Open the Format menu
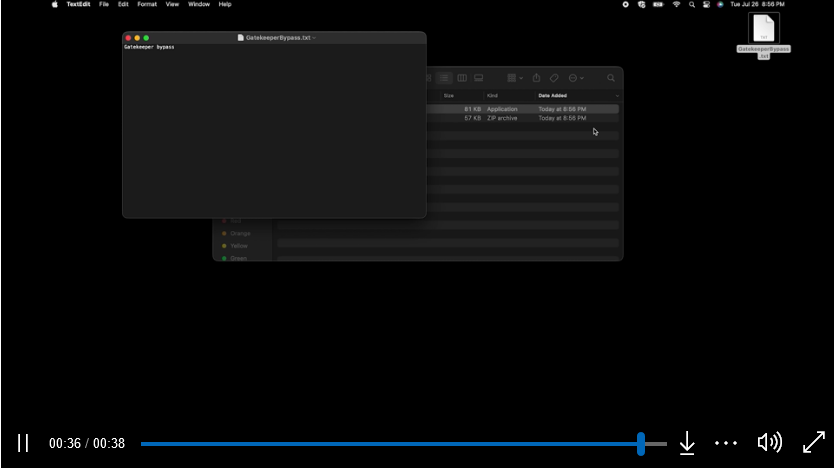Viewport: 834px width, 469px height. pos(147,4)
